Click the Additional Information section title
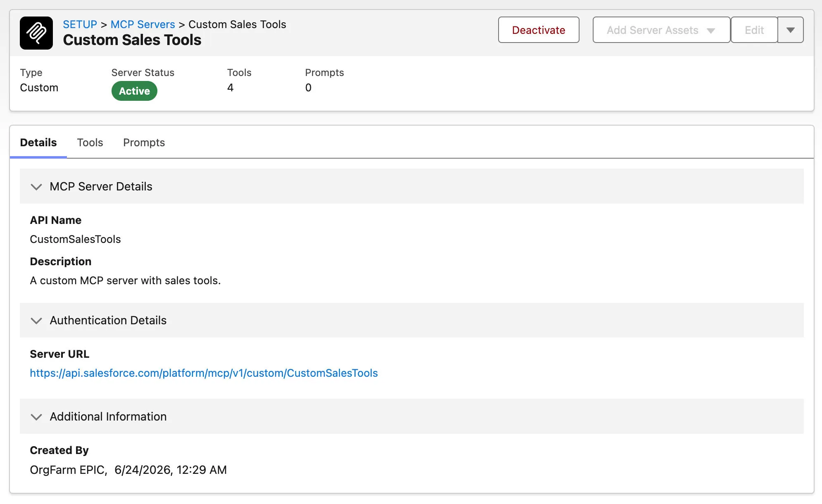 click(108, 416)
